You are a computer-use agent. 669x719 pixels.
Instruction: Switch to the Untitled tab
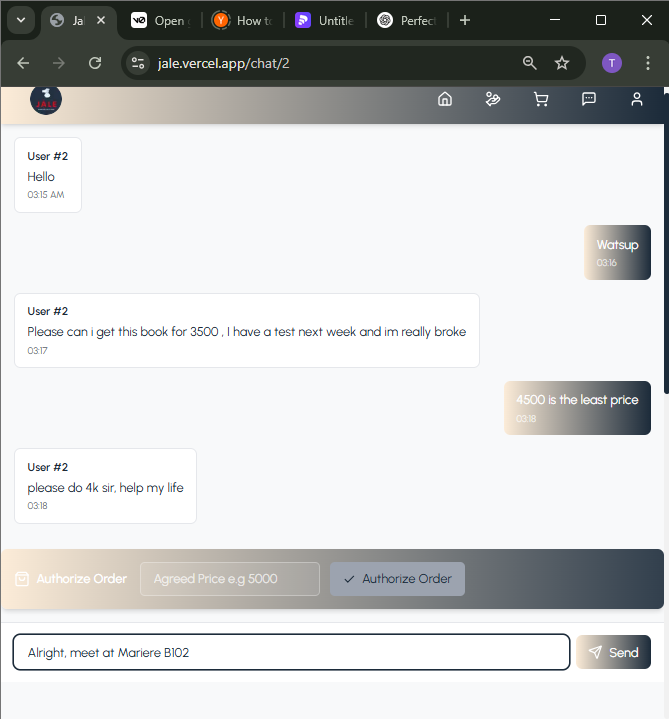(x=325, y=21)
